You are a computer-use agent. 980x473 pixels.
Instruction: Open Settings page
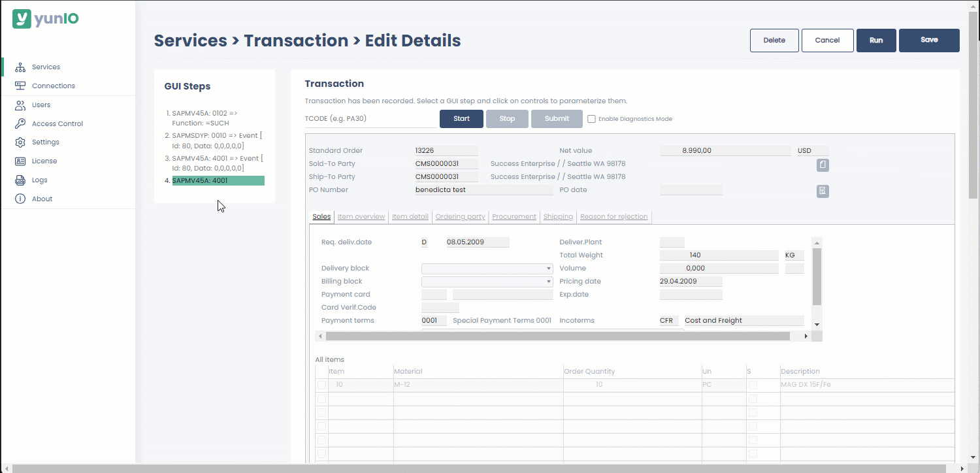tap(46, 142)
